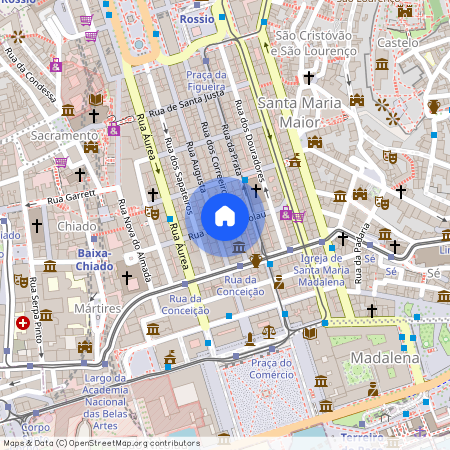
Task: Select the museum icon inside the blue circle
Action: point(239,247)
